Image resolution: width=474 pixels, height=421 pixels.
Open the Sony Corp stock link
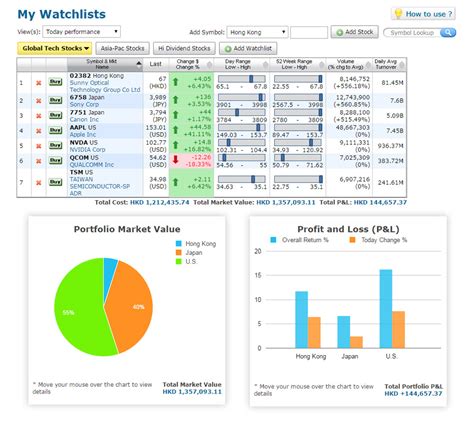[84, 104]
